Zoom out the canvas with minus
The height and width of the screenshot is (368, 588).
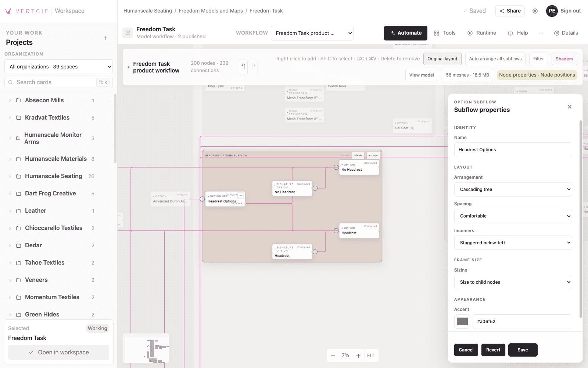pos(333,355)
